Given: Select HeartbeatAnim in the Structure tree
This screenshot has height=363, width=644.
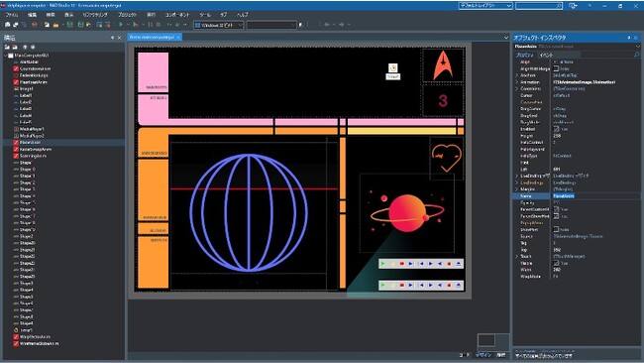Looking at the screenshot, I should [x=34, y=82].
